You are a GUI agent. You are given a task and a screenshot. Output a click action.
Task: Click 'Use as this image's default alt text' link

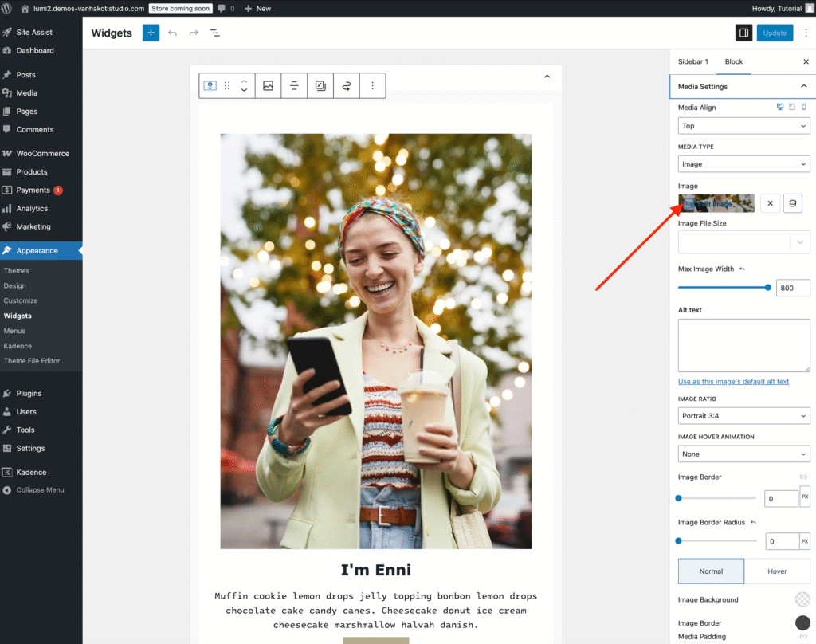point(733,382)
